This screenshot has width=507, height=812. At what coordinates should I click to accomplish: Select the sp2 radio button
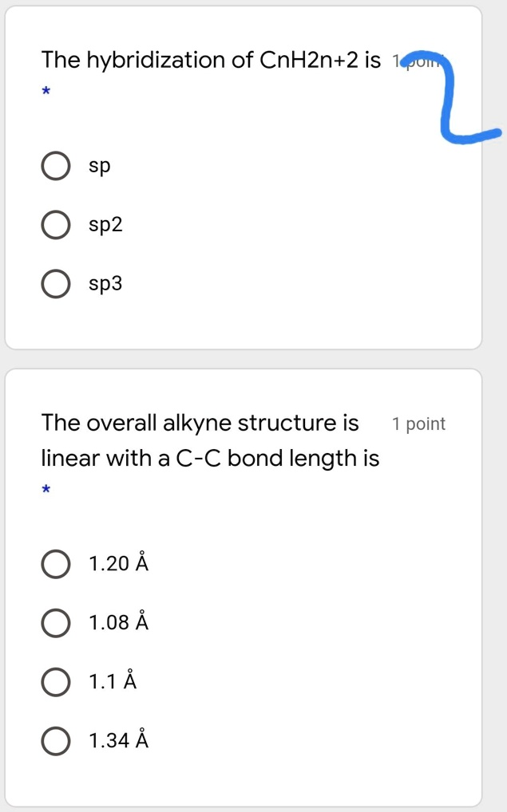coord(55,225)
